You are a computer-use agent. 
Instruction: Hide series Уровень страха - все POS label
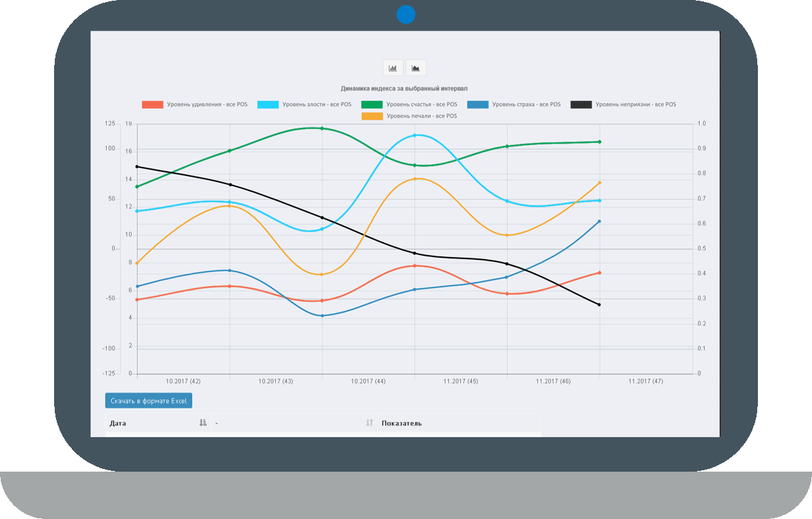click(526, 104)
